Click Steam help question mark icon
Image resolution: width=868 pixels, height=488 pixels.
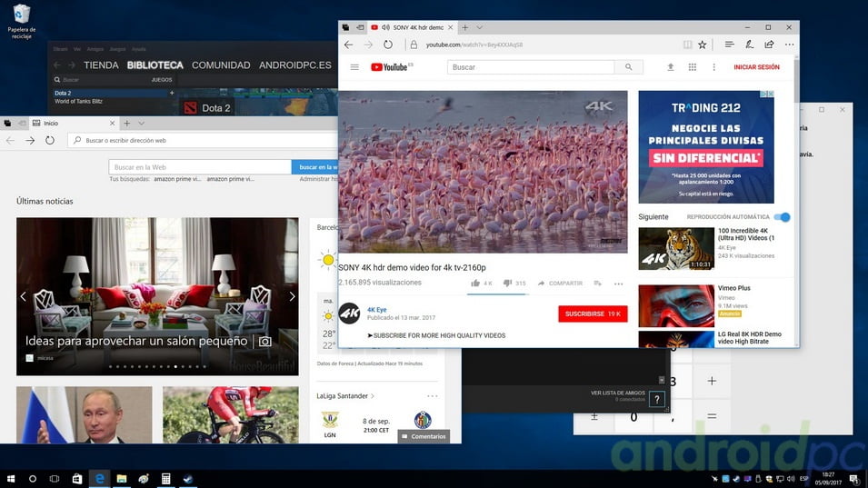[x=657, y=399]
